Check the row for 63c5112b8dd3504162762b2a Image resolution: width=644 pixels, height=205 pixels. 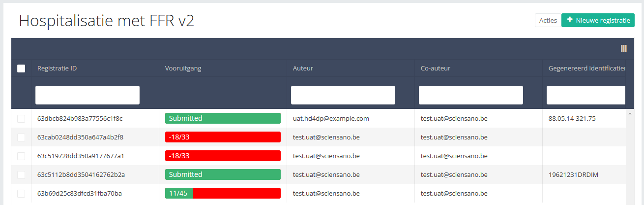point(21,175)
